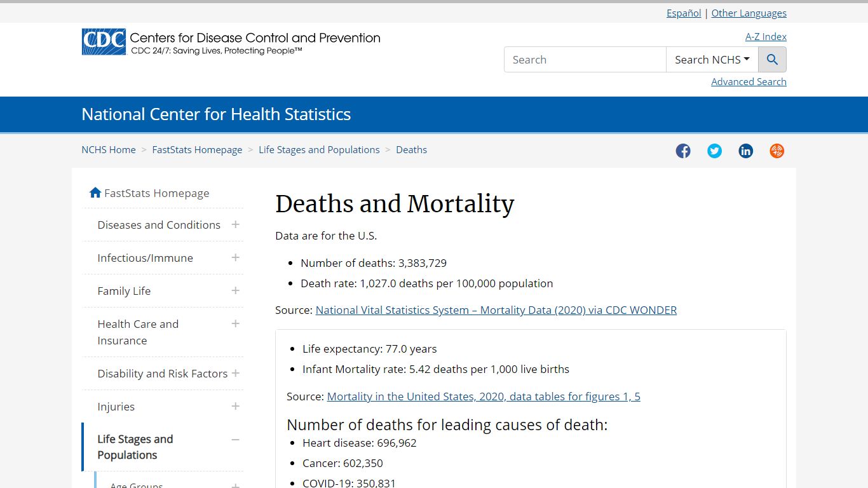Click the home icon beside FastStats Homepage

click(x=95, y=193)
